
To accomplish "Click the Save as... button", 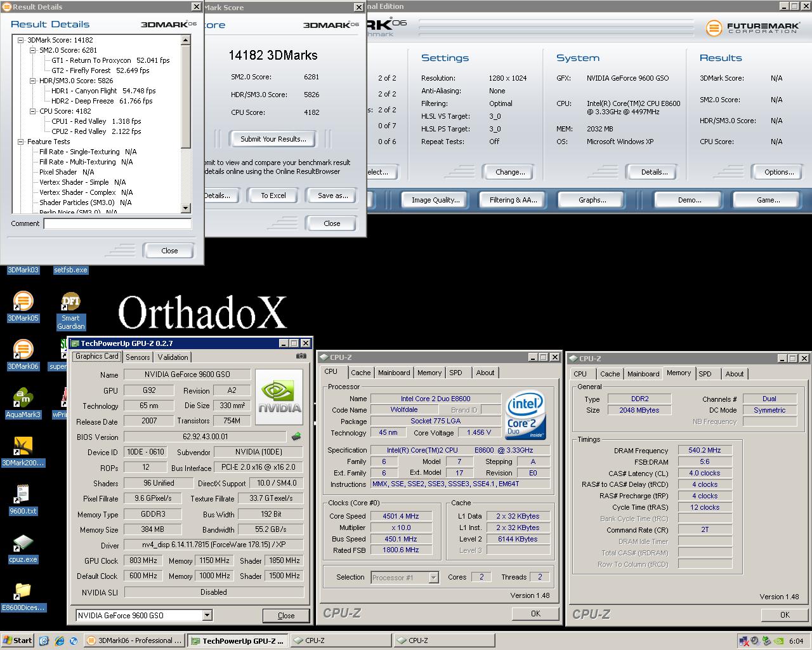I will (x=333, y=196).
